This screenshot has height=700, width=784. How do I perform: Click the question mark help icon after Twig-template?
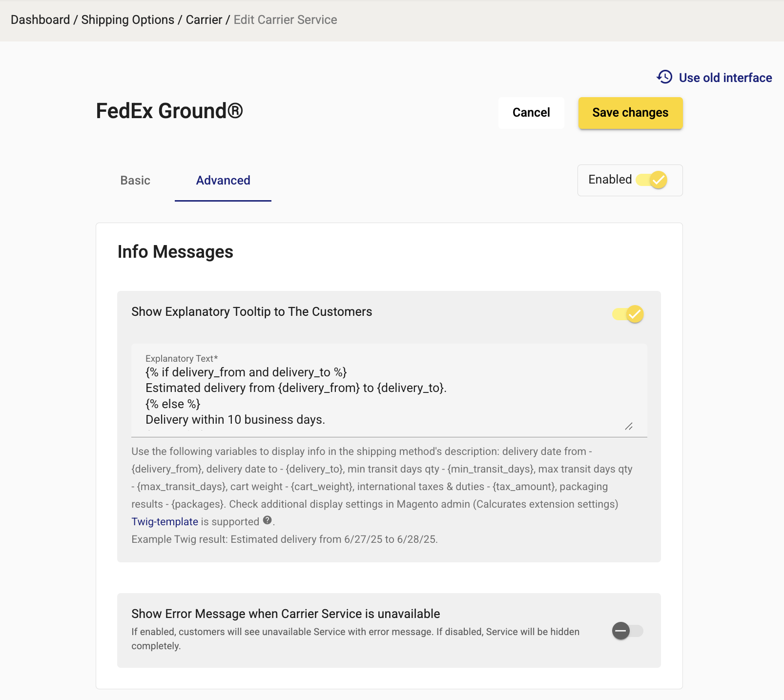coord(267,520)
